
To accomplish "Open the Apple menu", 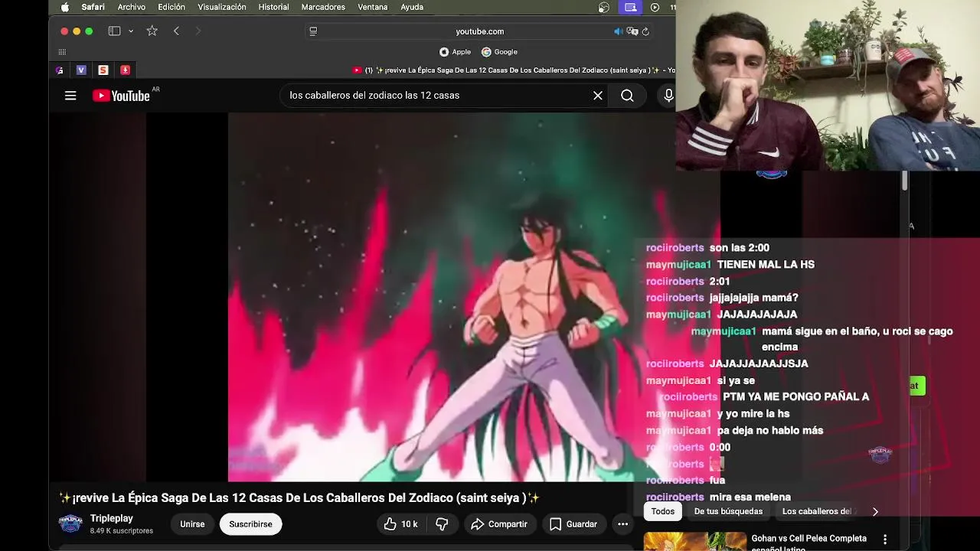I will pos(65,7).
